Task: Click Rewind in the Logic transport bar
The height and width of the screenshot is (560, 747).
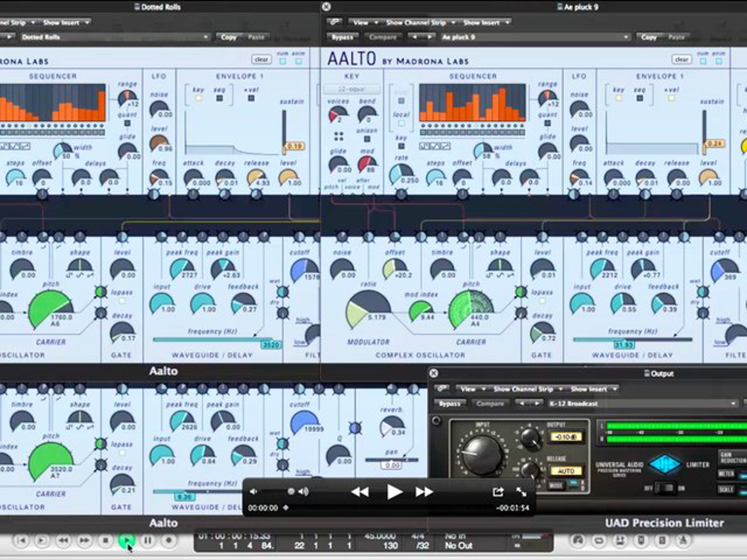Action: (x=63, y=540)
